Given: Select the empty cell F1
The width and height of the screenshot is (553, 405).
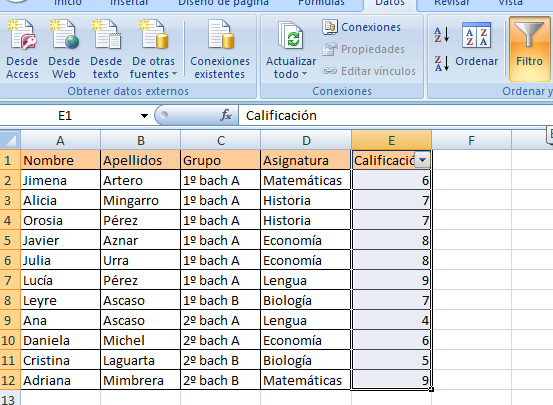Looking at the screenshot, I should click(472, 161).
